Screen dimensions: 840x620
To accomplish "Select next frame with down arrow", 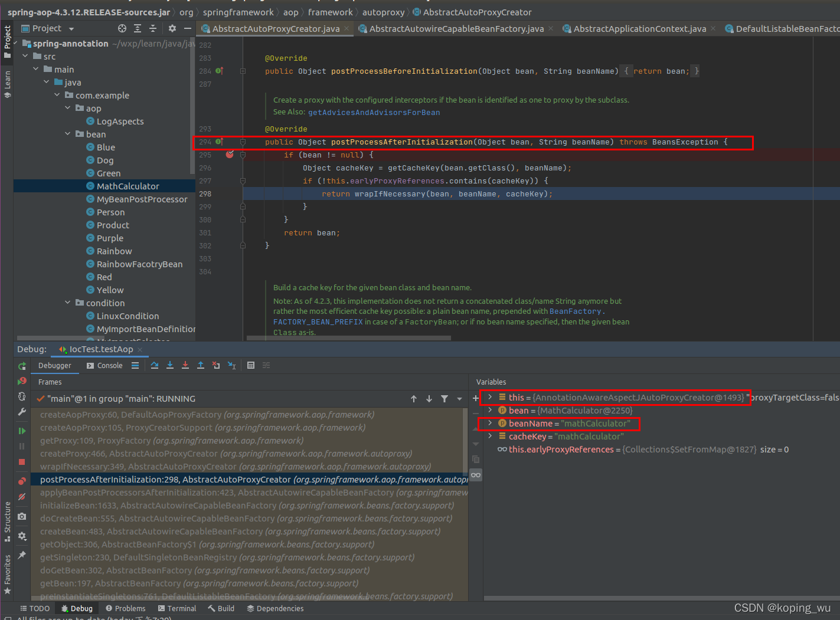I will [429, 399].
